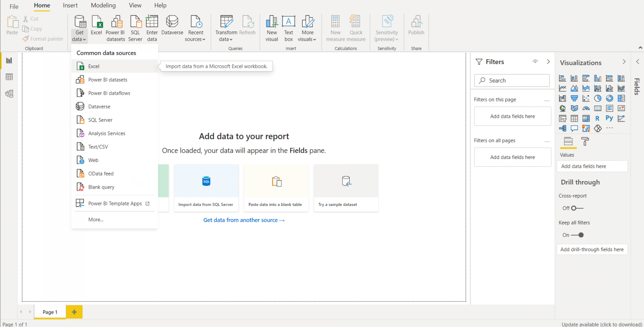
Task: Select the pie chart visual
Action: coord(597,98)
